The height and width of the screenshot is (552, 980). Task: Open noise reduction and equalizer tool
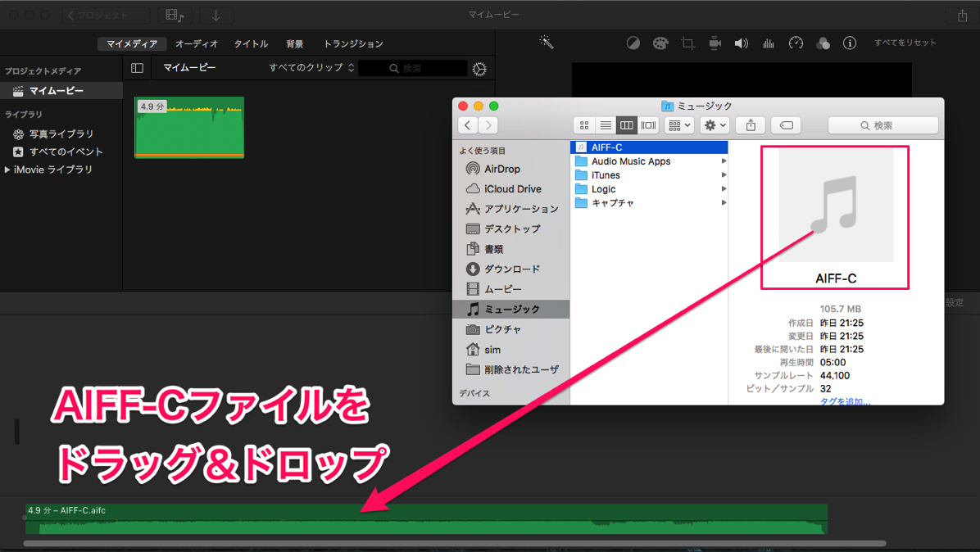(x=768, y=43)
